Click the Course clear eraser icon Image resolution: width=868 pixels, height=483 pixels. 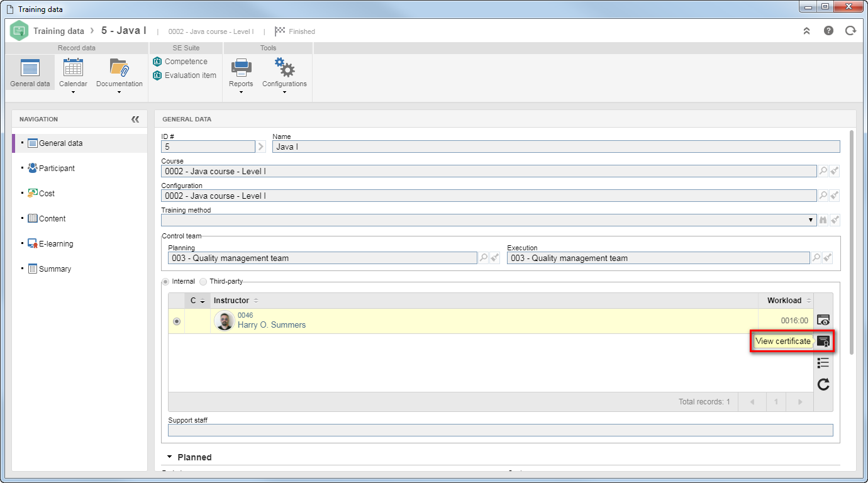(835, 171)
